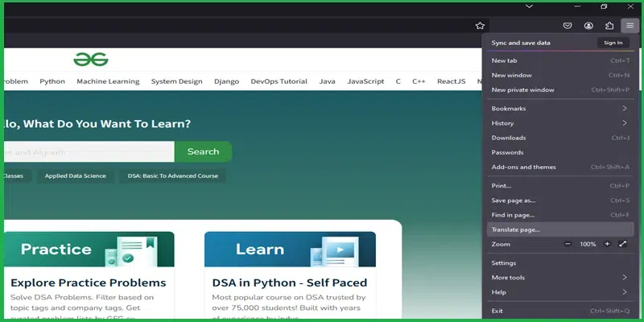
Task: Expand the Bookmarks submenu
Action: pos(560,109)
